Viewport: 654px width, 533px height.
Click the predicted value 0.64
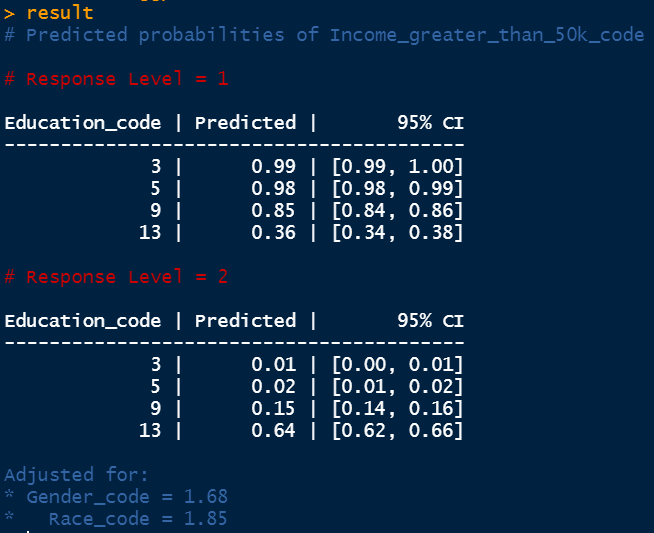click(273, 431)
